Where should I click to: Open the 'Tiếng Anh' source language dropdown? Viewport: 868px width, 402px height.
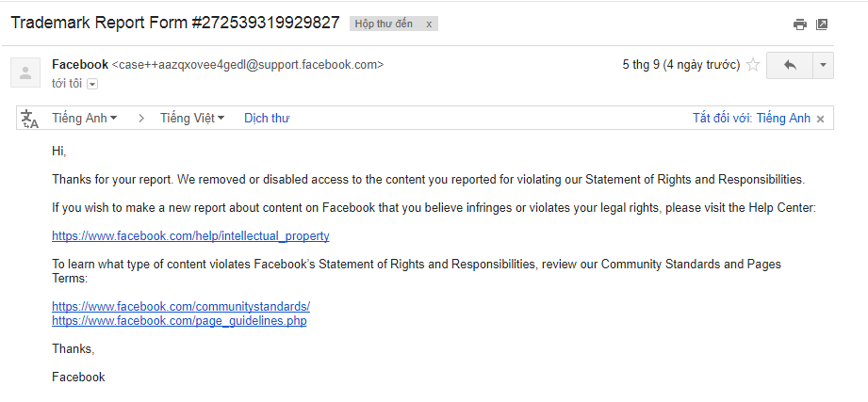(85, 118)
